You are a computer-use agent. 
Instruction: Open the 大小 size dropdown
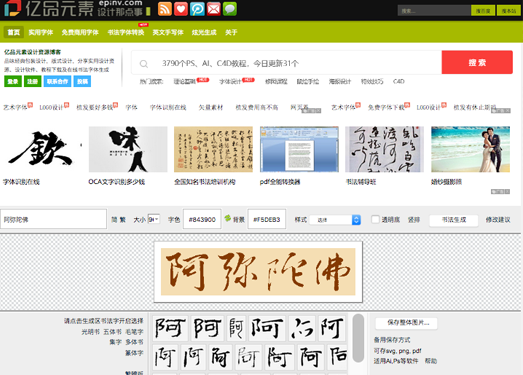pos(154,219)
